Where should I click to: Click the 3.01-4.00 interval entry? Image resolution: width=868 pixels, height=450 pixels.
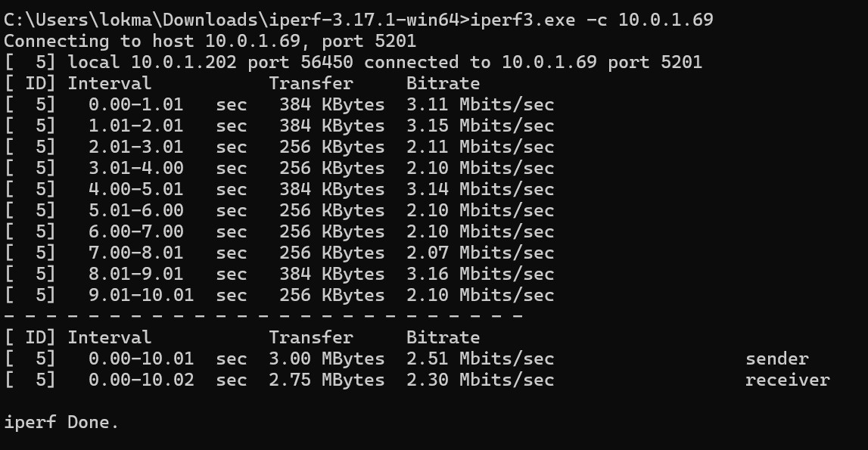[135, 168]
